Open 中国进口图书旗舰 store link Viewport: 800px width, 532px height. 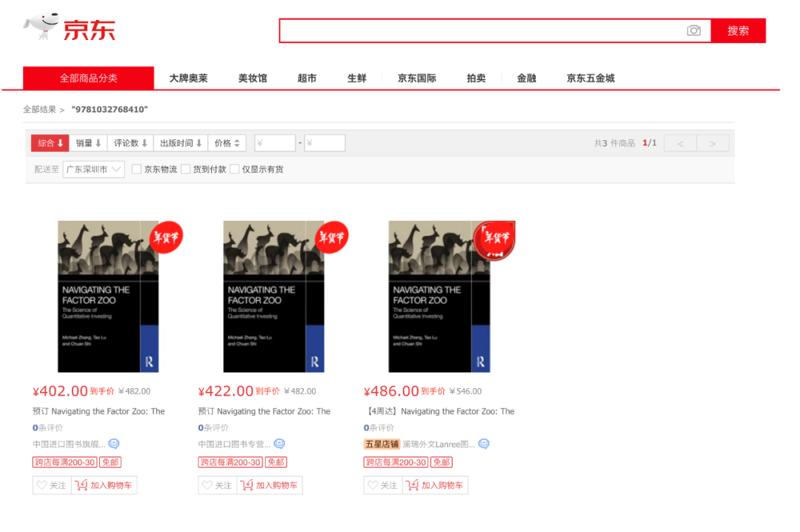pos(69,444)
